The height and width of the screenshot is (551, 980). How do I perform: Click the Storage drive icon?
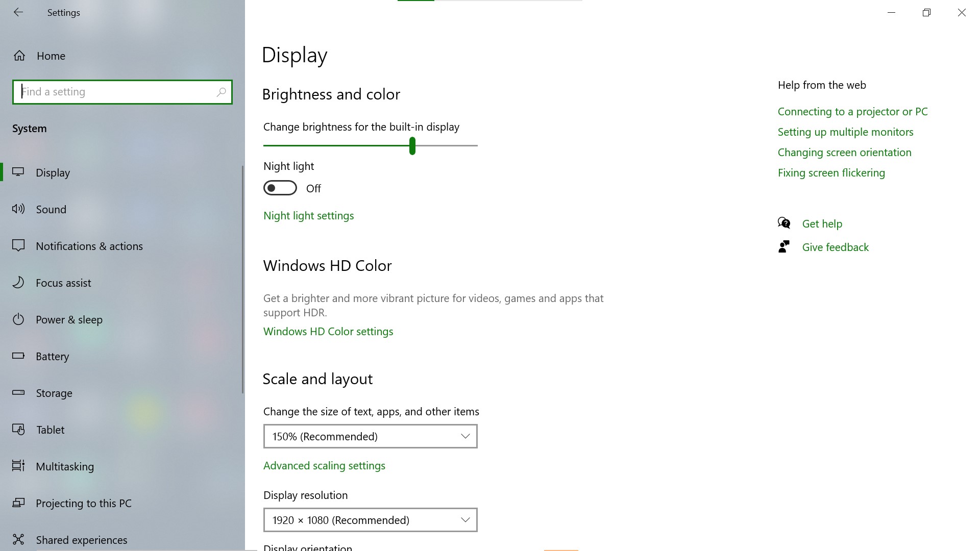[18, 392]
